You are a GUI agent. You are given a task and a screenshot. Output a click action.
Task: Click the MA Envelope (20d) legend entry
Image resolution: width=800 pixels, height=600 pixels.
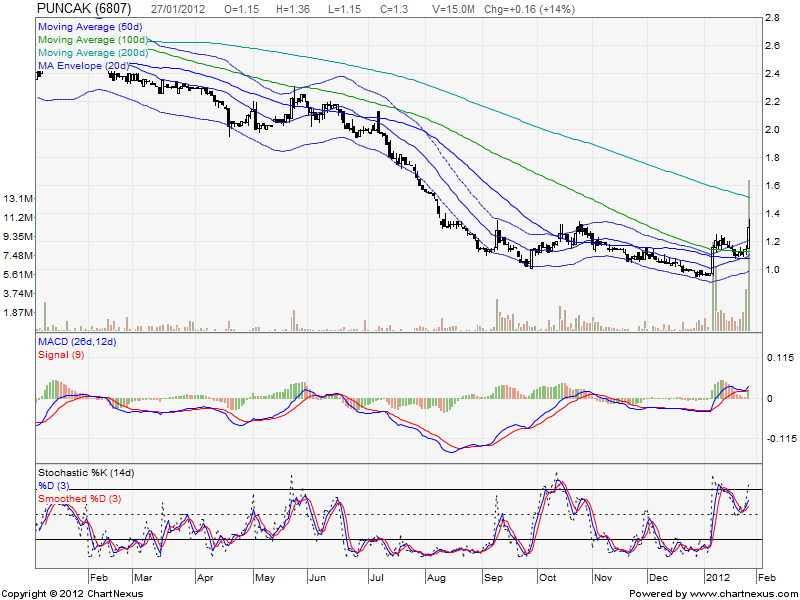84,66
